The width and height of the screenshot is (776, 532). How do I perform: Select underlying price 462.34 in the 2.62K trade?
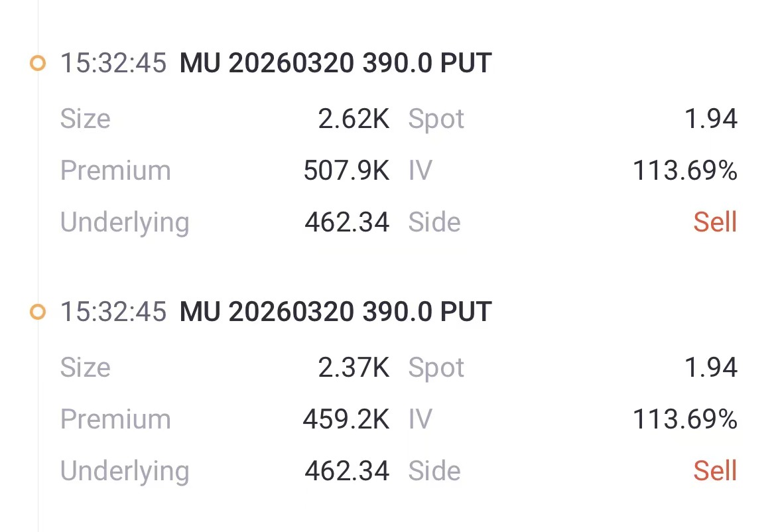point(347,222)
